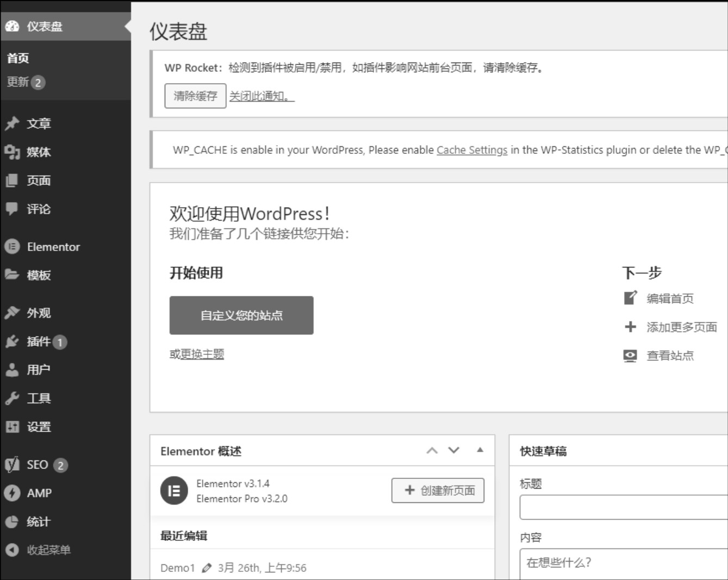Click the pages icon beside 页面
This screenshot has height=580, width=728.
click(x=12, y=180)
